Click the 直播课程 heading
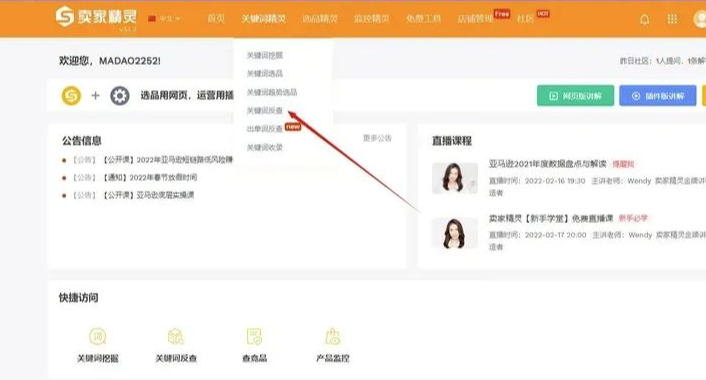This screenshot has width=706, height=380. point(452,141)
